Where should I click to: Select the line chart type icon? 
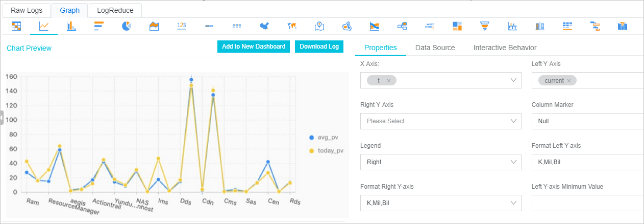(x=44, y=26)
